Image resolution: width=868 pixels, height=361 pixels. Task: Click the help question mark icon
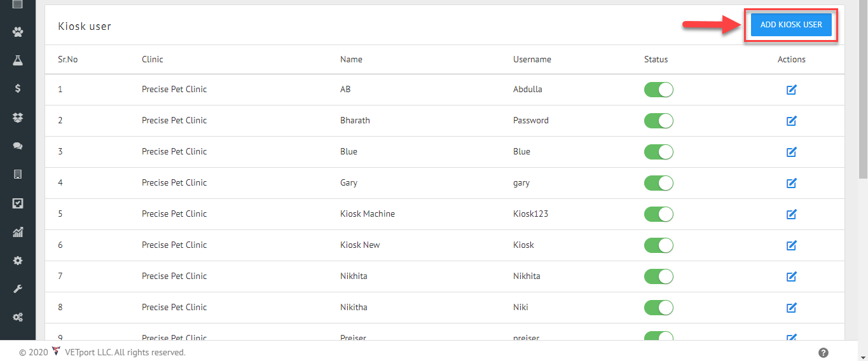coord(823,353)
